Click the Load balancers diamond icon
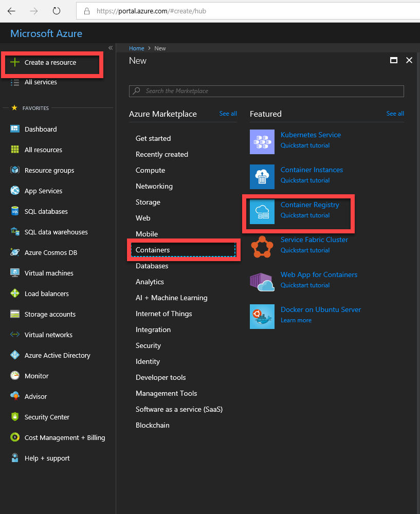This screenshot has width=420, height=514. (15, 293)
